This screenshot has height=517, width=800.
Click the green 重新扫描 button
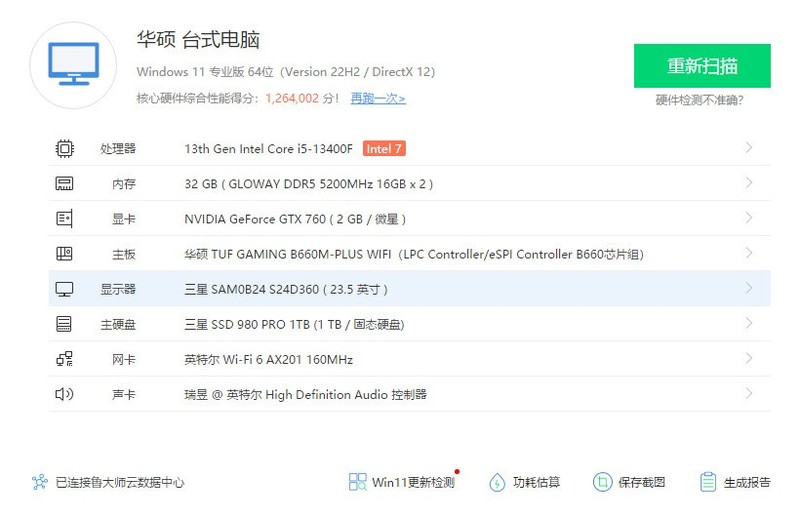click(x=702, y=66)
